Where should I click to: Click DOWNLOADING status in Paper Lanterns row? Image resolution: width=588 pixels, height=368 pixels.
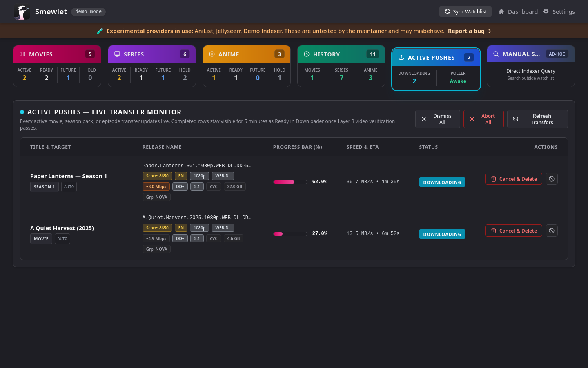tap(442, 182)
